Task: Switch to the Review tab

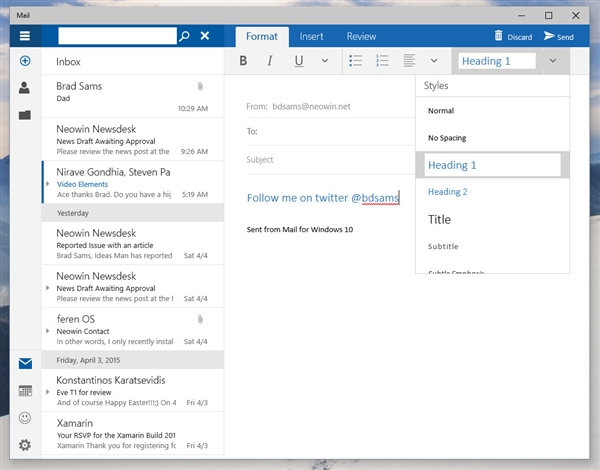Action: click(361, 36)
